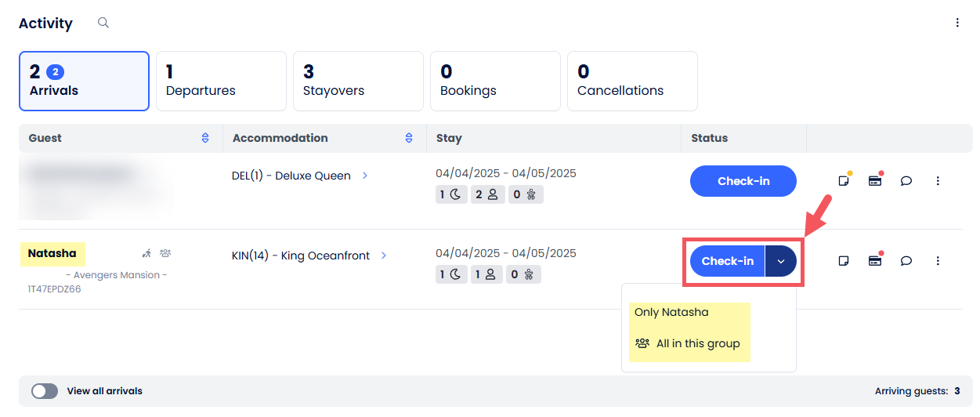Expand the Check-in dropdown arrow for Natasha
The image size is (980, 417).
click(780, 261)
